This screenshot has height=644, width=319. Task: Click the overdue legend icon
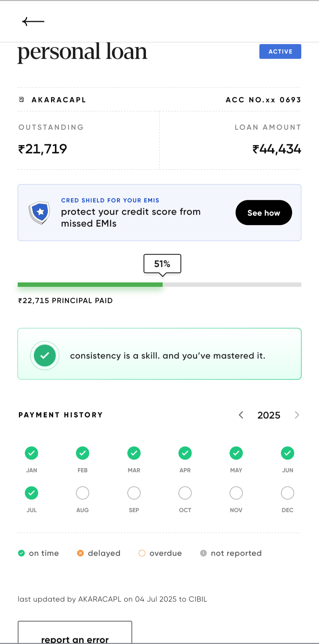click(x=142, y=553)
